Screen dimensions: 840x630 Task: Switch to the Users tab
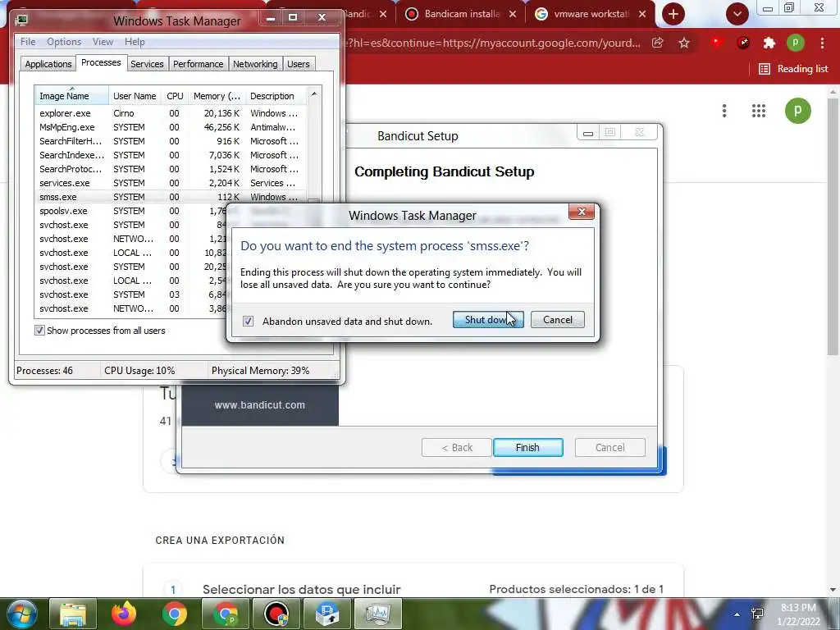click(x=298, y=64)
